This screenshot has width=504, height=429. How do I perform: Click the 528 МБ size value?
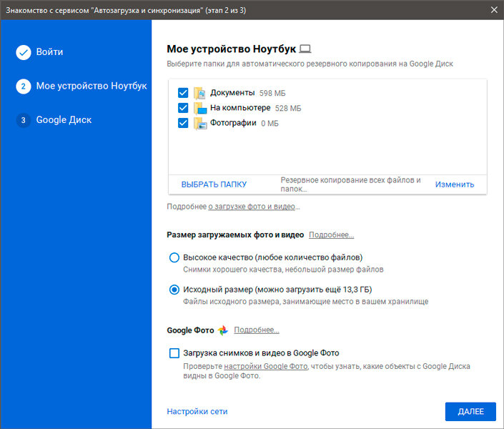tap(288, 109)
